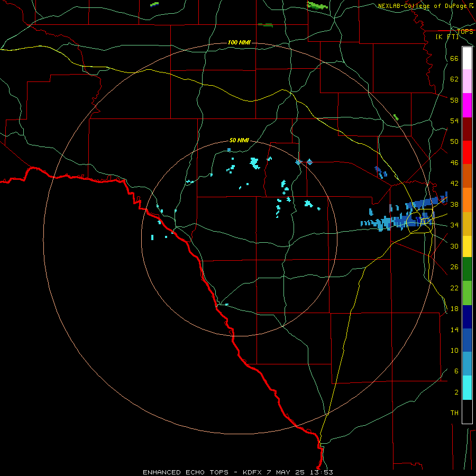Click the 18 legend scale value
The width and height of the screenshot is (476, 476).
tap(454, 309)
